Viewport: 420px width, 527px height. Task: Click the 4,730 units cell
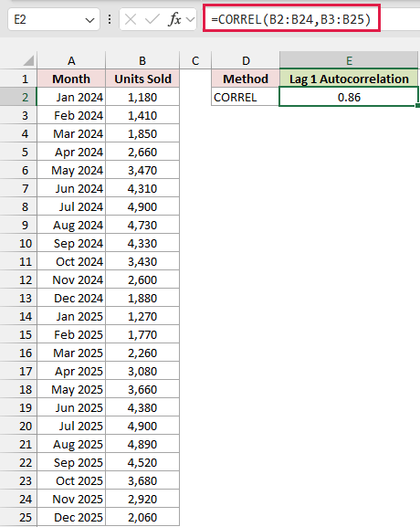(142, 225)
